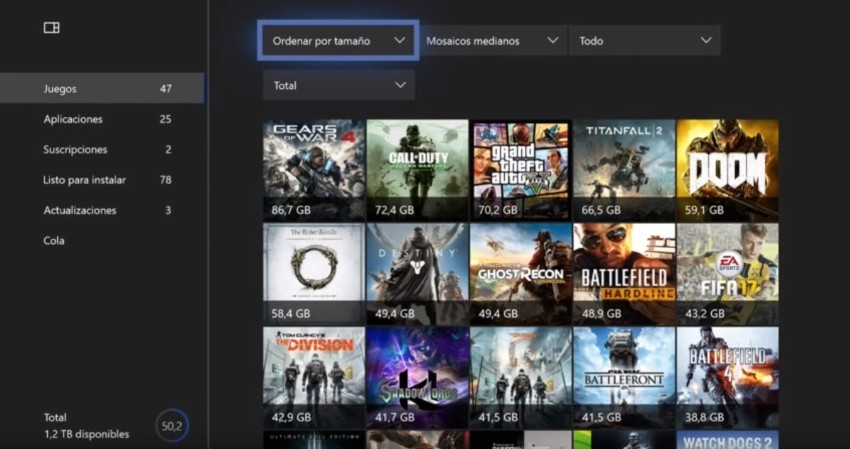Select the Watch Dogs 2 tile
Image resolution: width=850 pixels, height=449 pixels.
click(x=727, y=440)
